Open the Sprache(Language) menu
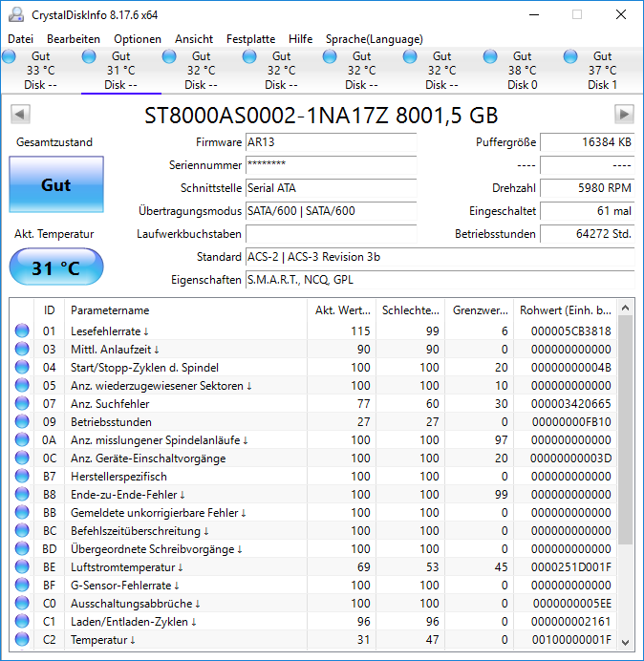Screen dimensions: 644x661 click(x=375, y=39)
